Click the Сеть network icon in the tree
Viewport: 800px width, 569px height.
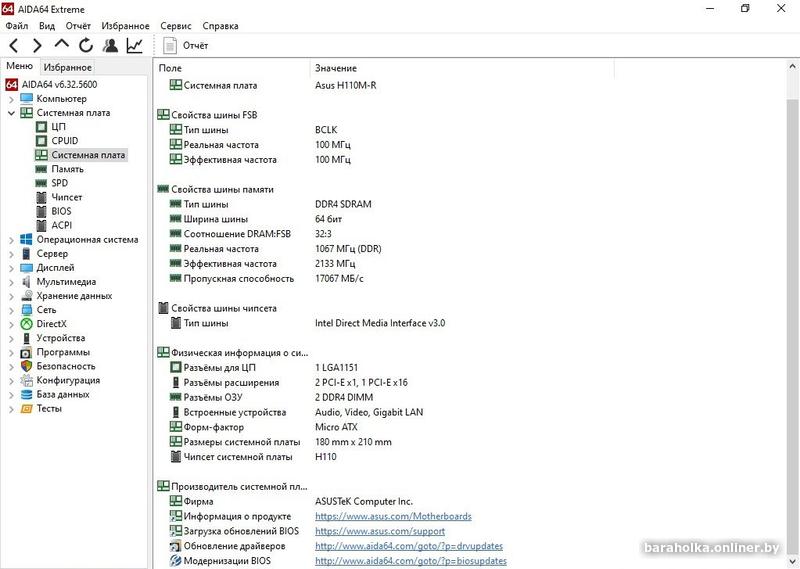point(27,310)
